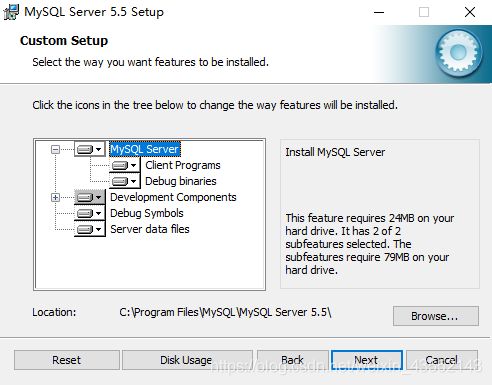This screenshot has height=385, width=492.
Task: Select the Development Components tree item
Action: (x=173, y=197)
